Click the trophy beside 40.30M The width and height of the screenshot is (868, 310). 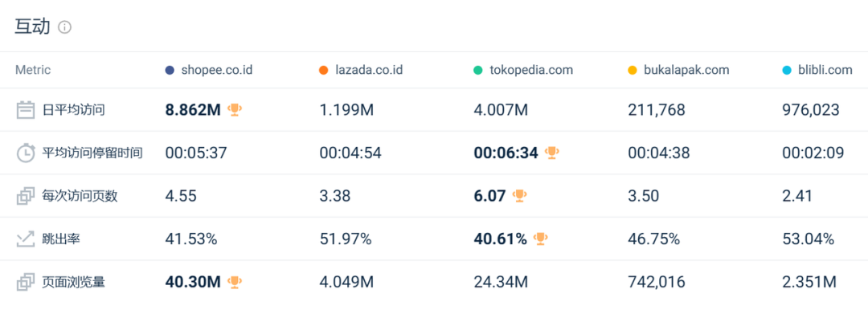(x=235, y=282)
